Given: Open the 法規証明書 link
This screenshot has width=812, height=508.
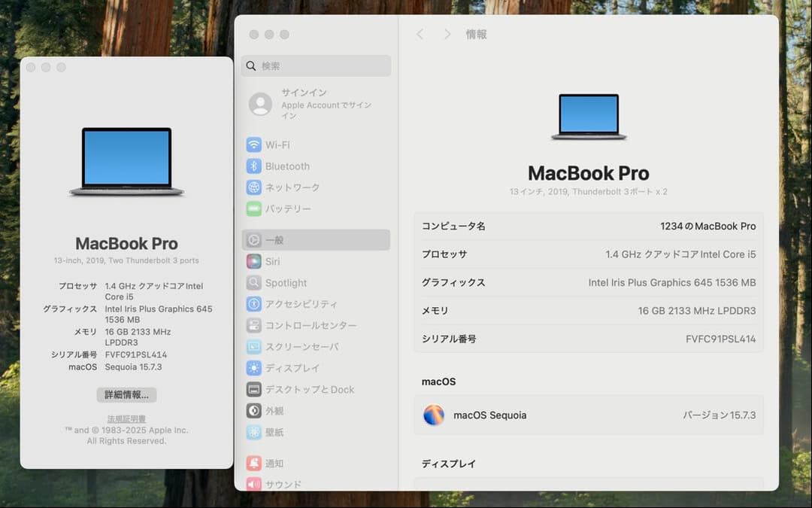Looking at the screenshot, I should [x=127, y=419].
